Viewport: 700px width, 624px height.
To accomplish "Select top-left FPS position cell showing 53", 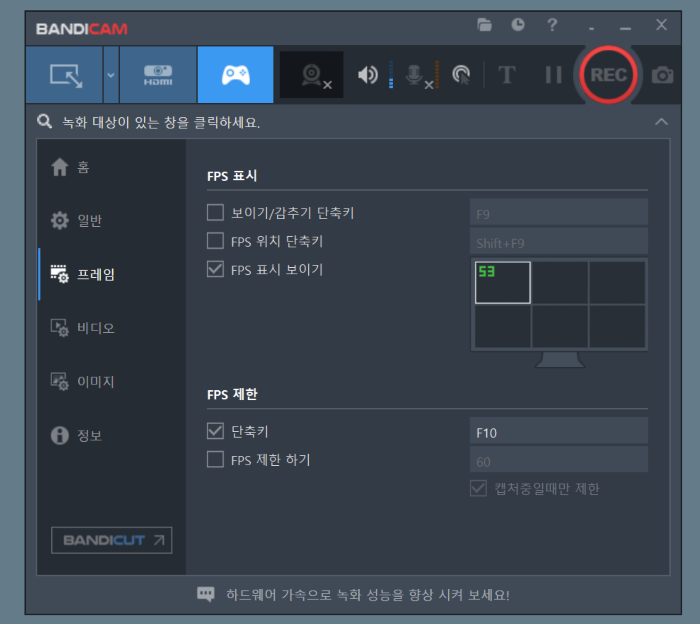I will tap(503, 283).
